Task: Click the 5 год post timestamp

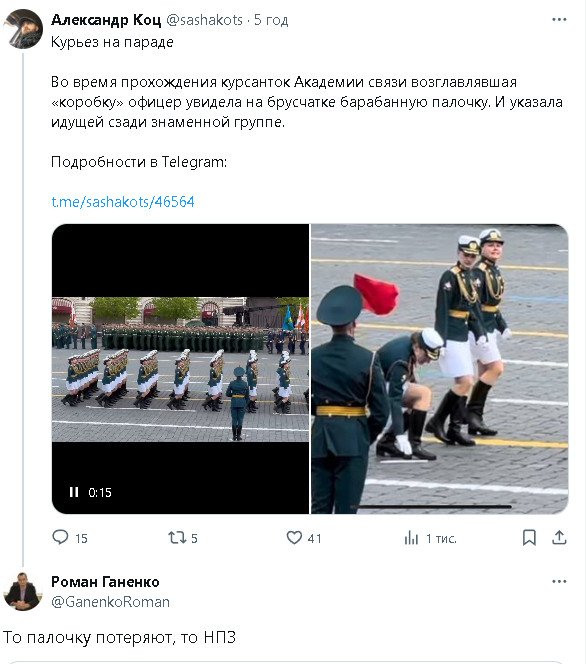Action: click(271, 20)
